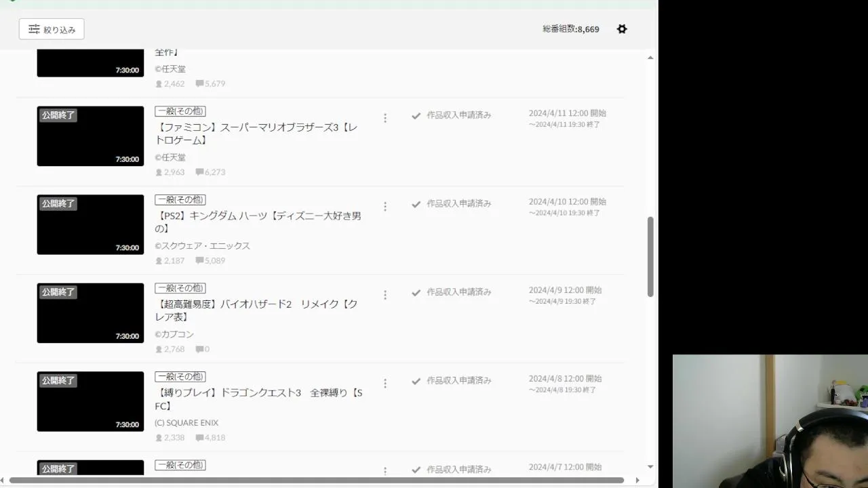
Task: Click the webcam overlay in the corner
Action: [x=770, y=421]
